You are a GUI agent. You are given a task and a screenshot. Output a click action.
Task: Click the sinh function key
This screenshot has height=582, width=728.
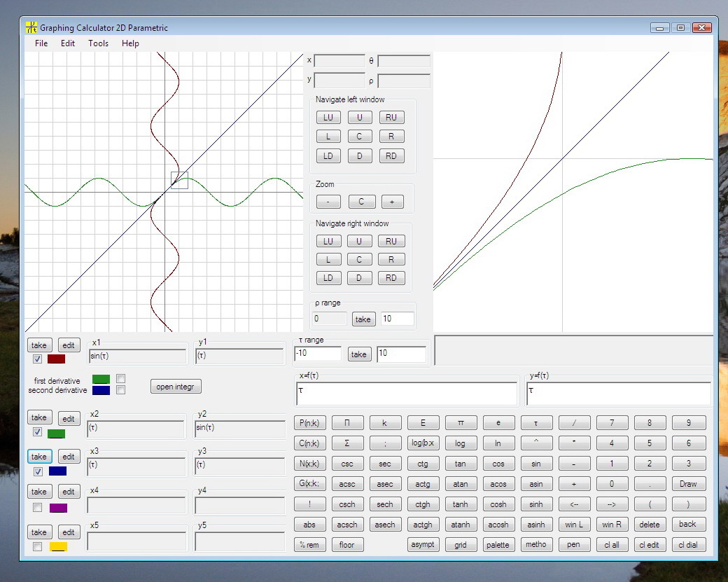coord(536,504)
